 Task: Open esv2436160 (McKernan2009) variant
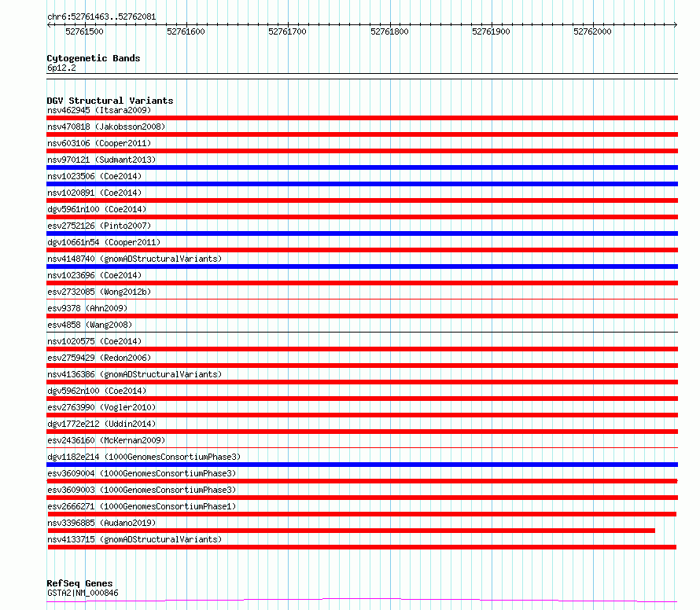click(x=106, y=440)
